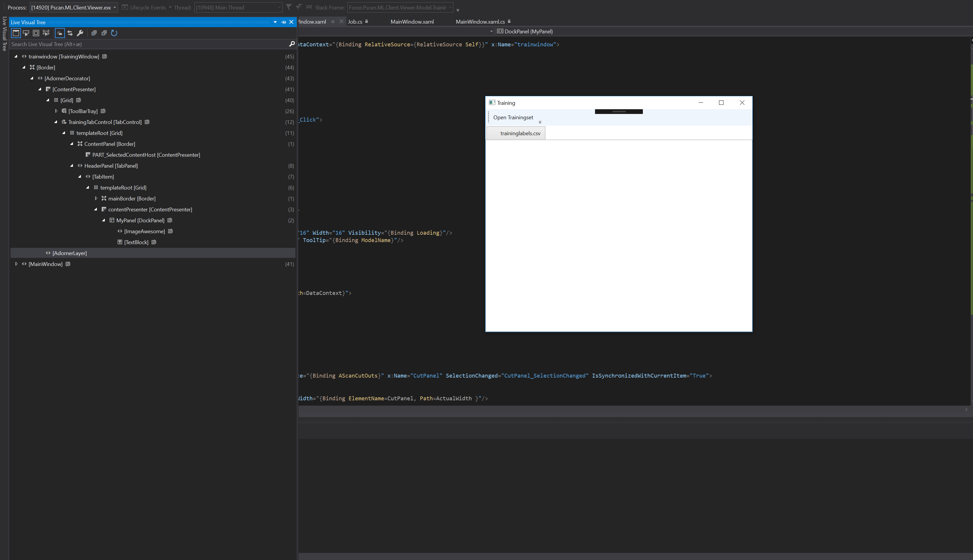
Task: Click the Open Trainingset button
Action: click(513, 117)
